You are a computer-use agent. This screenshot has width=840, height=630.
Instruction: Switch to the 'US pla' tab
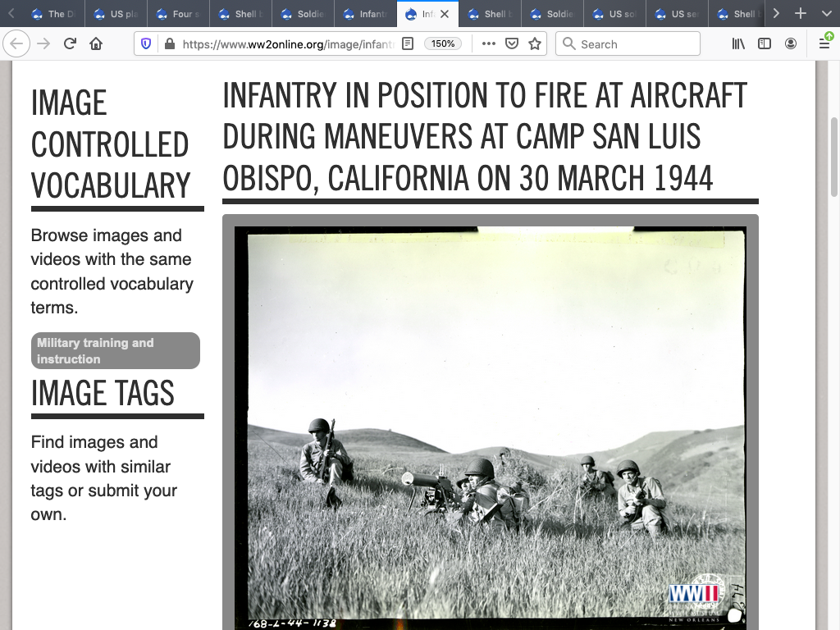(116, 14)
